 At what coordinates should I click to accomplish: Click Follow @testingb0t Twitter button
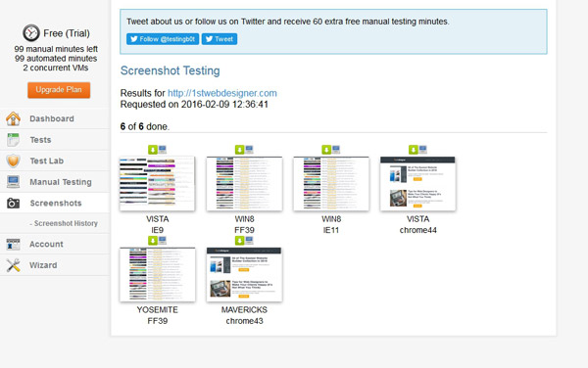click(163, 39)
